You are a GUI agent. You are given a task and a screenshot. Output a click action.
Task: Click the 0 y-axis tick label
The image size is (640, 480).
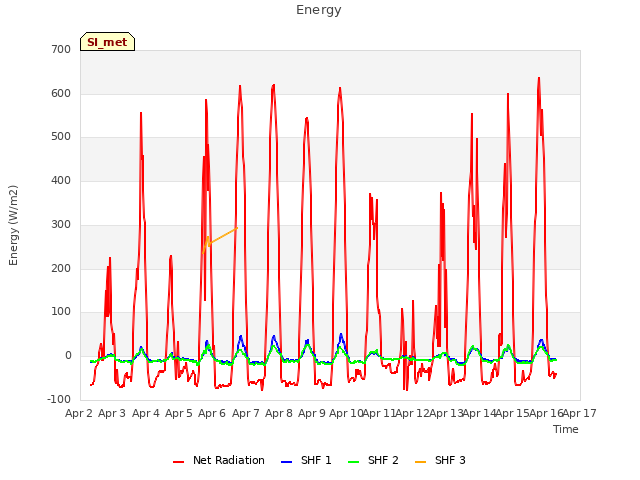point(68,356)
